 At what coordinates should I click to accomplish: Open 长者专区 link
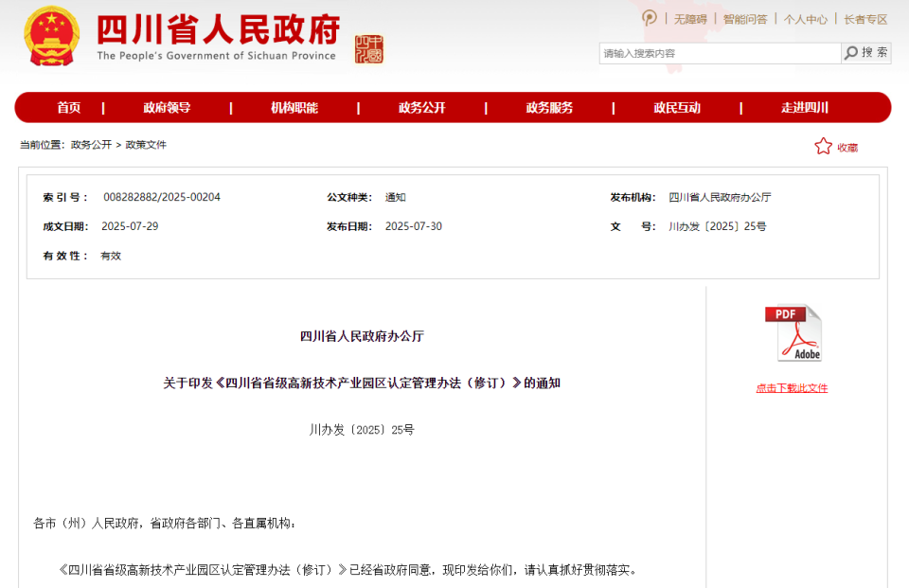(865, 19)
